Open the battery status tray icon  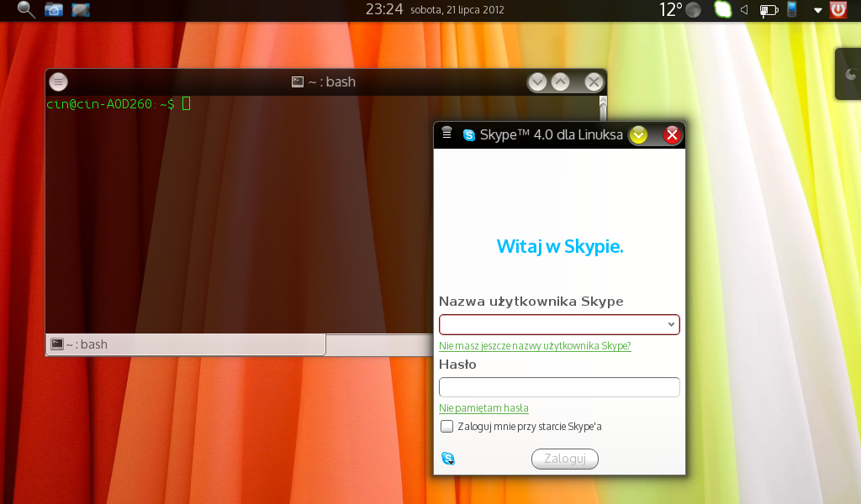pos(769,10)
